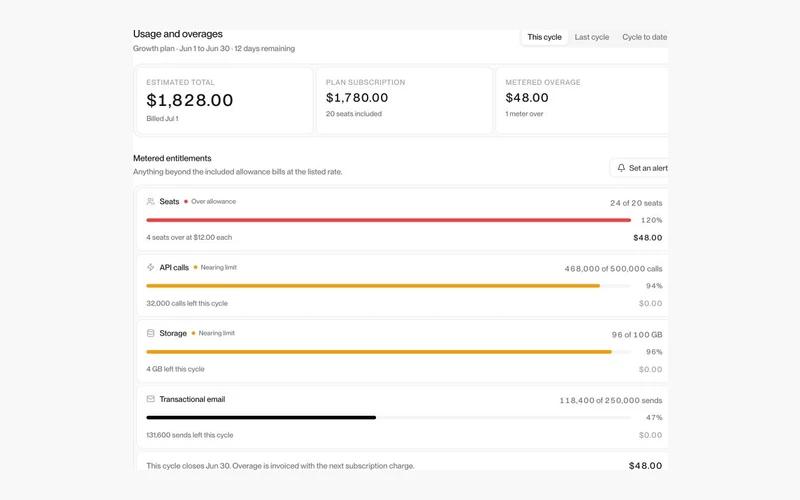Viewport: 800px width, 500px height.
Task: Click the '24 of 20 seats' text
Action: pos(636,203)
